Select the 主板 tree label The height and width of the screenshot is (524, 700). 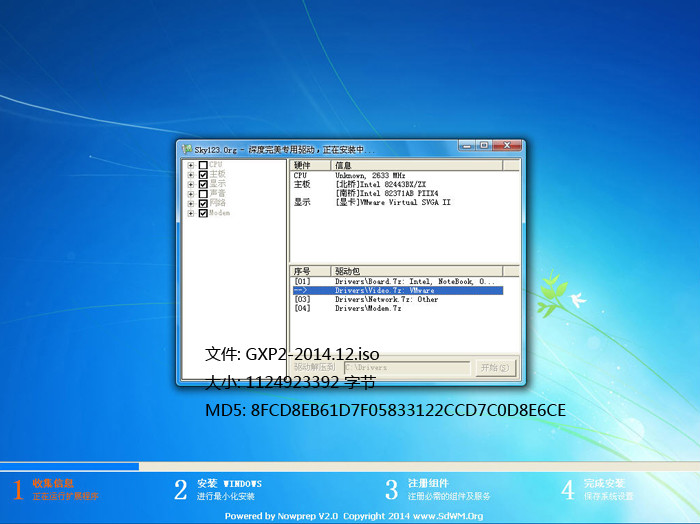click(x=217, y=175)
